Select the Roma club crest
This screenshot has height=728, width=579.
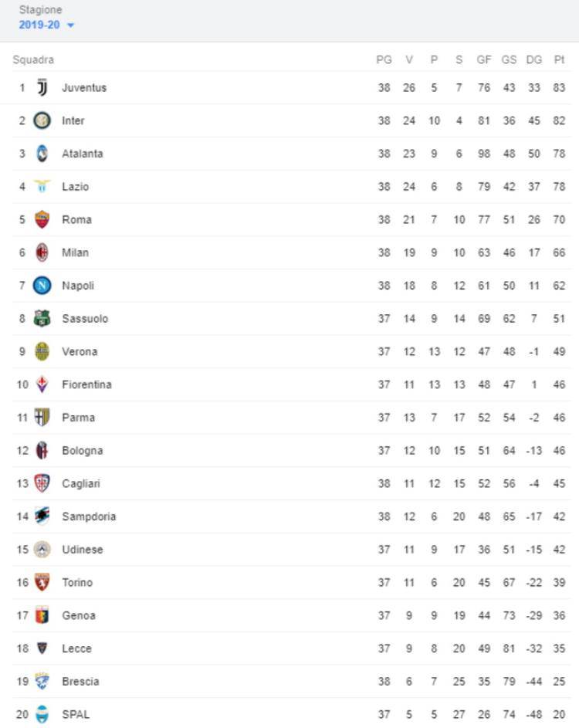tap(42, 219)
